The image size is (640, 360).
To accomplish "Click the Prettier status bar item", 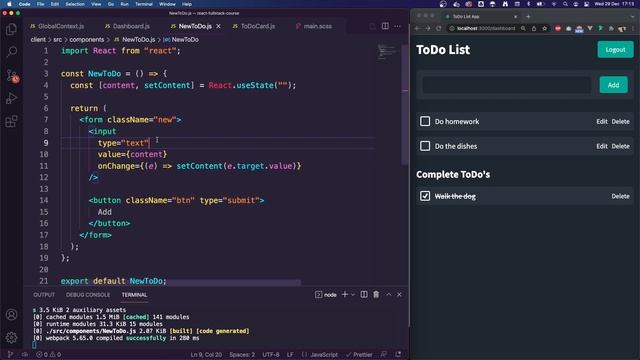I will [x=359, y=354].
